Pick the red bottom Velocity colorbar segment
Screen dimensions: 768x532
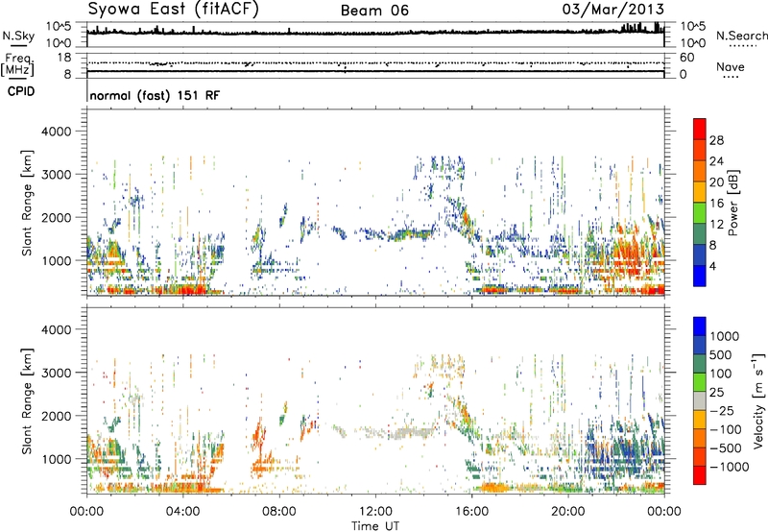pyautogui.click(x=700, y=475)
